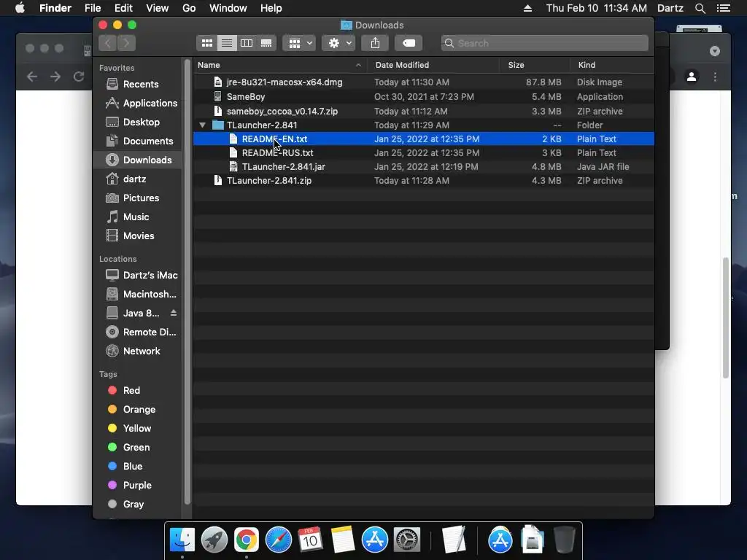Open the View menu

(158, 8)
